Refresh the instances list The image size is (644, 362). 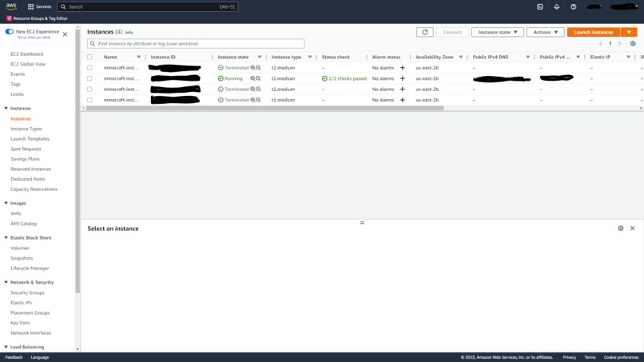425,32
